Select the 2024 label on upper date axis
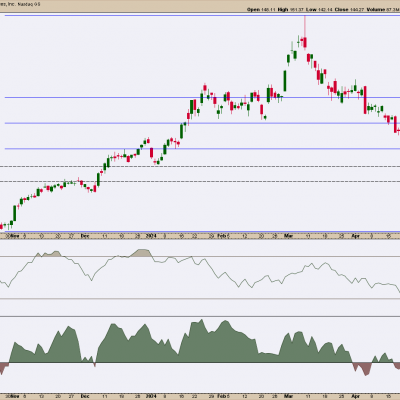Image resolution: width=400 pixels, height=400 pixels. coord(151,236)
